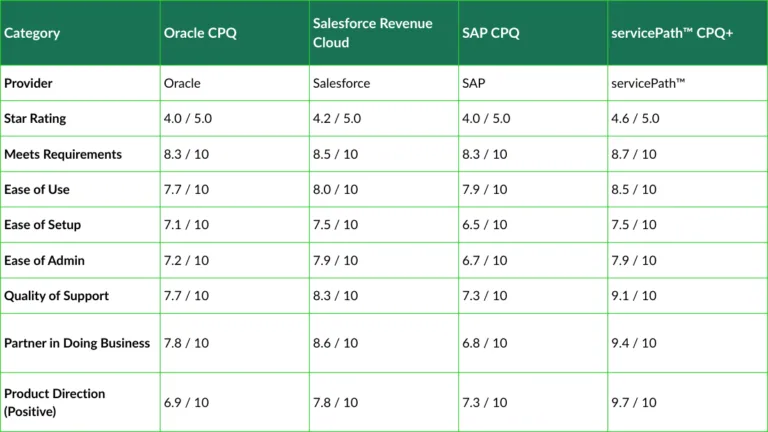Select the Quality of Support row label

(56, 296)
